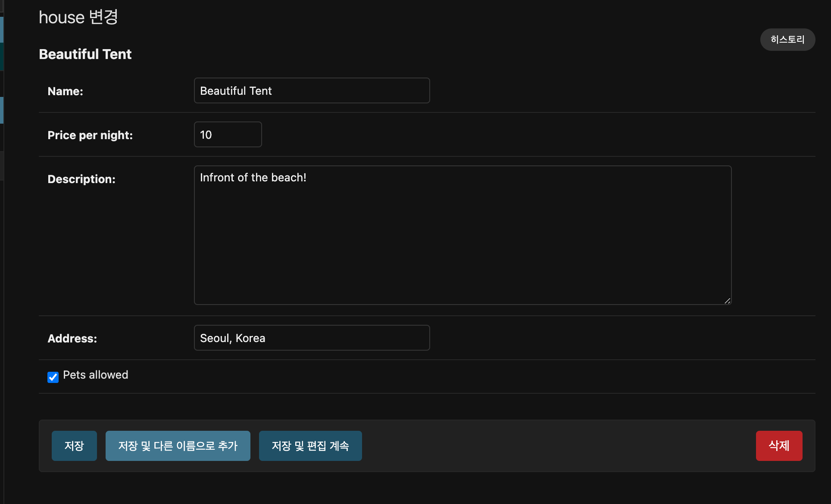The height and width of the screenshot is (504, 831).
Task: Click the Address: field label
Action: tap(72, 339)
